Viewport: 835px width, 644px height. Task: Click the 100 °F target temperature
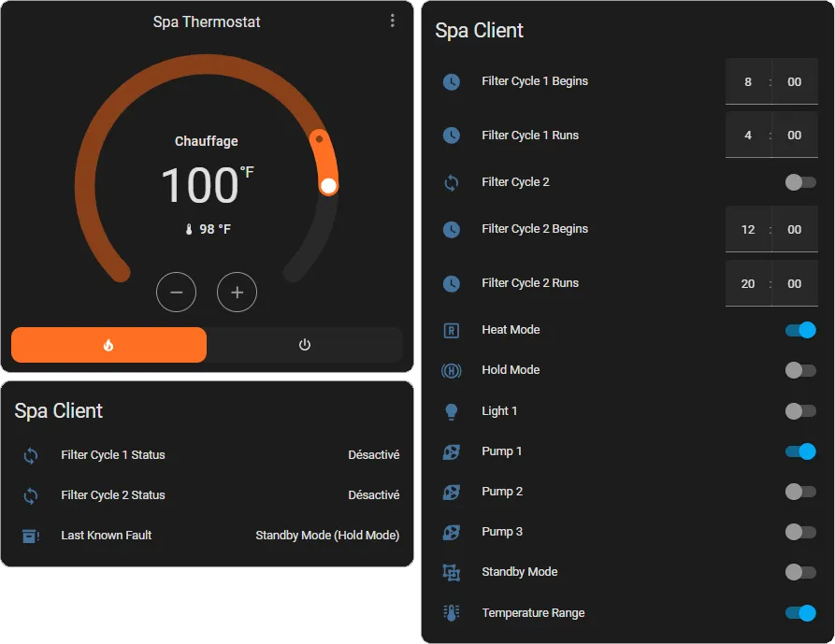208,185
